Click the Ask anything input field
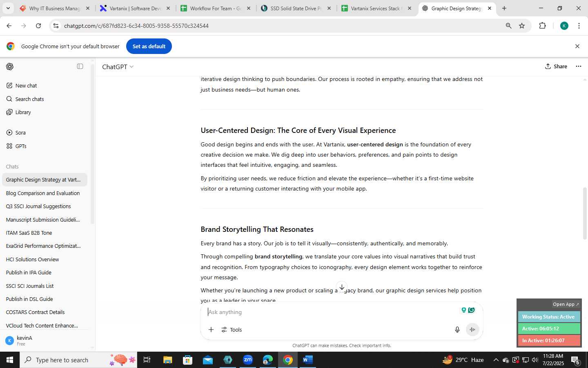The height and width of the screenshot is (368, 588). [x=331, y=312]
